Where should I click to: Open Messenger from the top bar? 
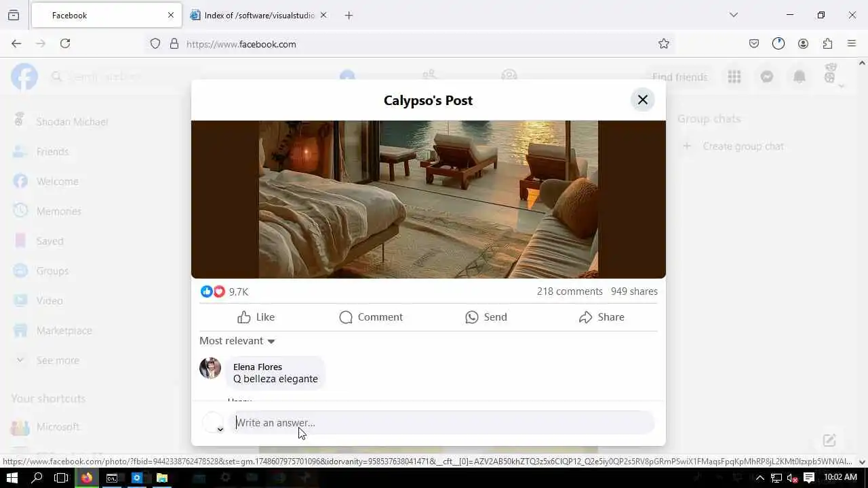point(767,77)
